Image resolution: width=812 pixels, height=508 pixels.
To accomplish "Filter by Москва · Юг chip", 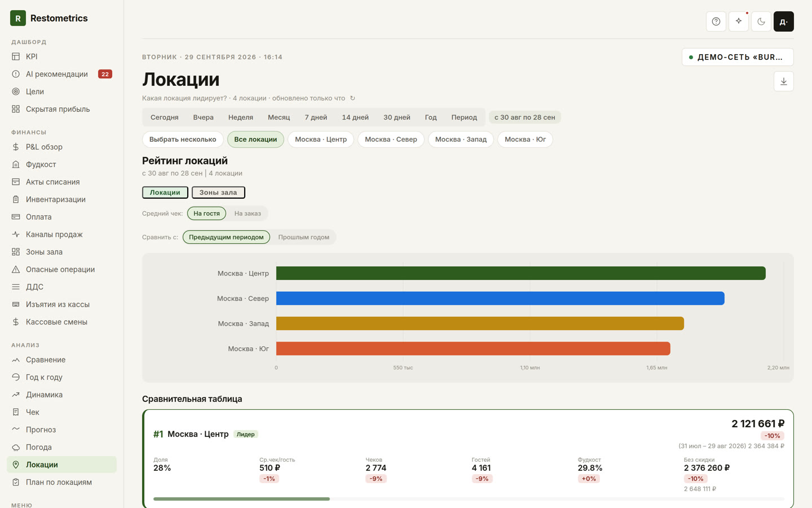I will click(x=525, y=139).
